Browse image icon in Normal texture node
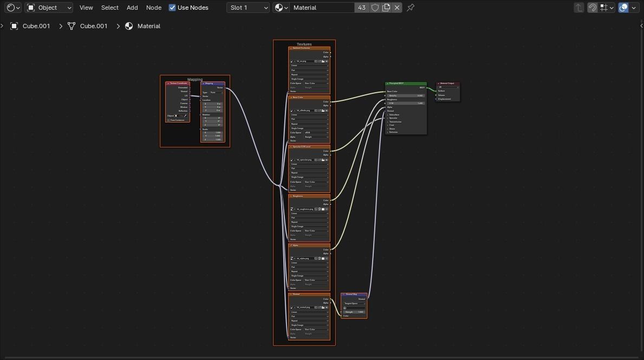 coord(292,307)
